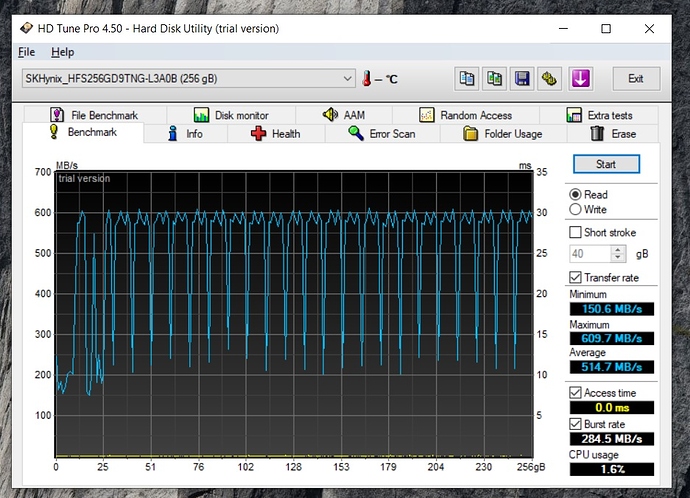The height and width of the screenshot is (498, 690).
Task: Increase short stroke size with up arrow
Action: pyautogui.click(x=618, y=249)
